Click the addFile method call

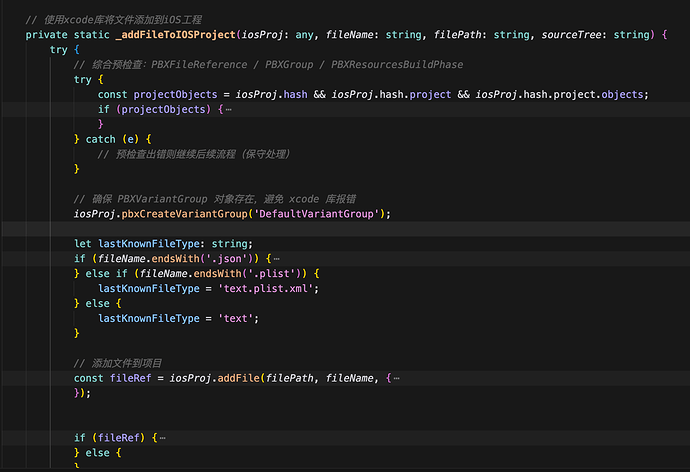[x=239, y=379]
